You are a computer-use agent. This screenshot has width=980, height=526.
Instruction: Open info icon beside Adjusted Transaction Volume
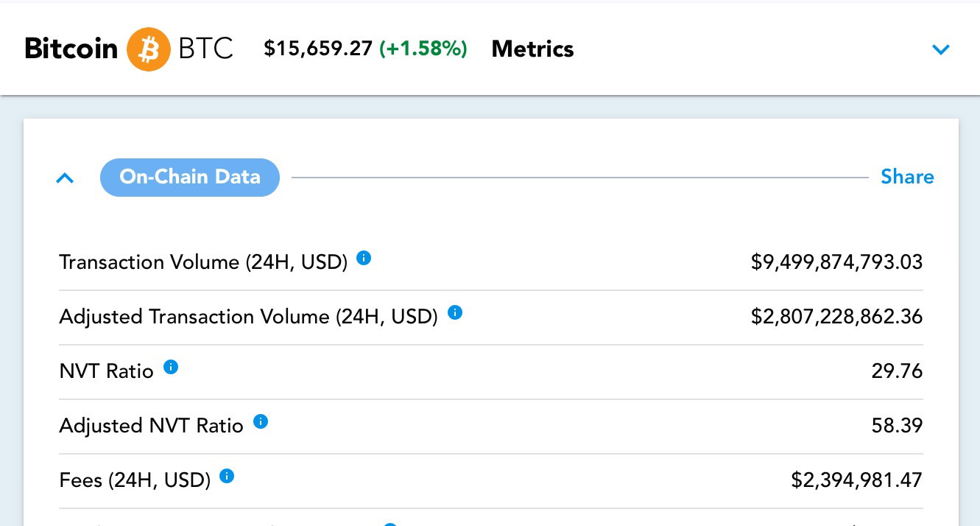point(455,313)
